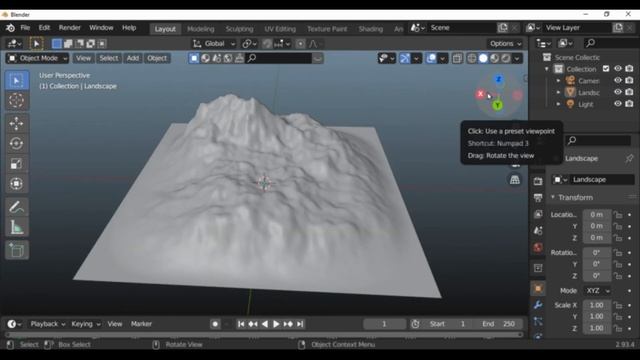Open the Keying dropdown
The width and height of the screenshot is (640, 360).
pyautogui.click(x=85, y=324)
